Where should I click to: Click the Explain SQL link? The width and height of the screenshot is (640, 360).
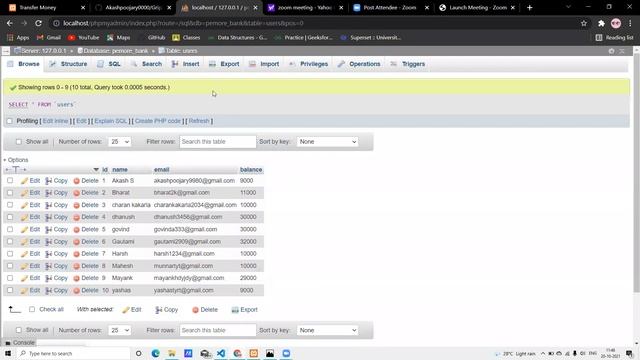pyautogui.click(x=111, y=121)
